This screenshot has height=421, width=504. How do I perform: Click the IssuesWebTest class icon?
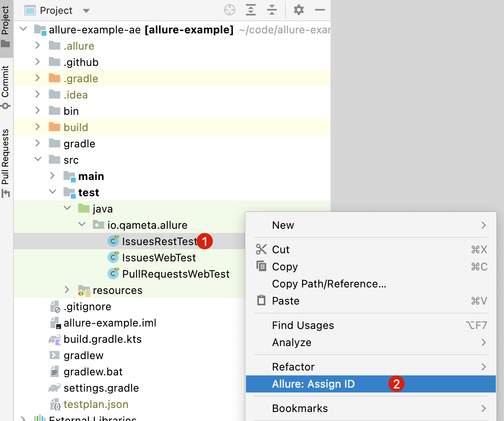[113, 257]
